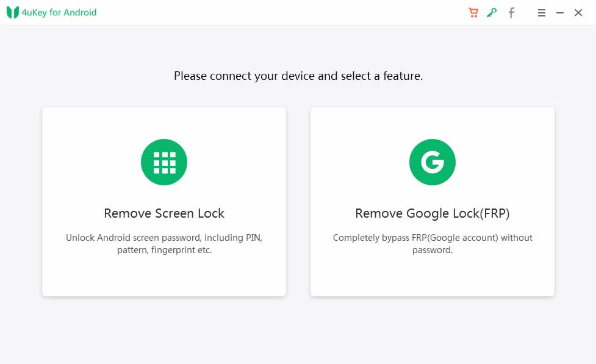
Task: Click empty bottom area of Google Lock card
Action: point(433,277)
